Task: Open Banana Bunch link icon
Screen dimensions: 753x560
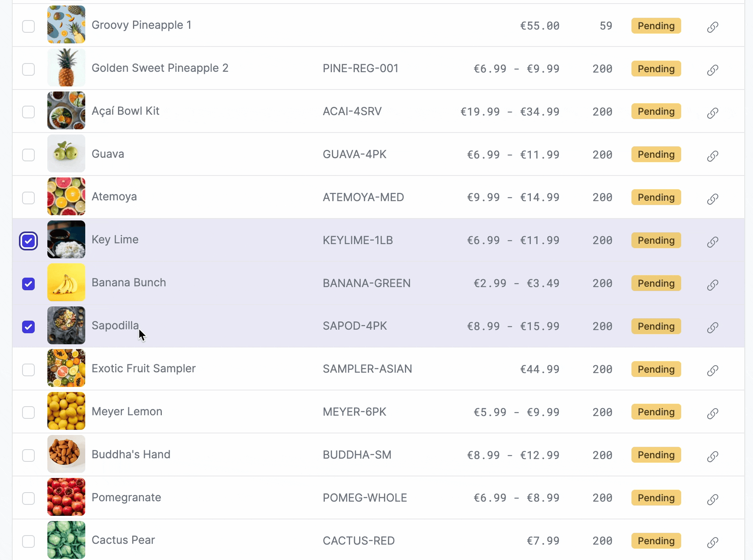Action: pos(712,285)
